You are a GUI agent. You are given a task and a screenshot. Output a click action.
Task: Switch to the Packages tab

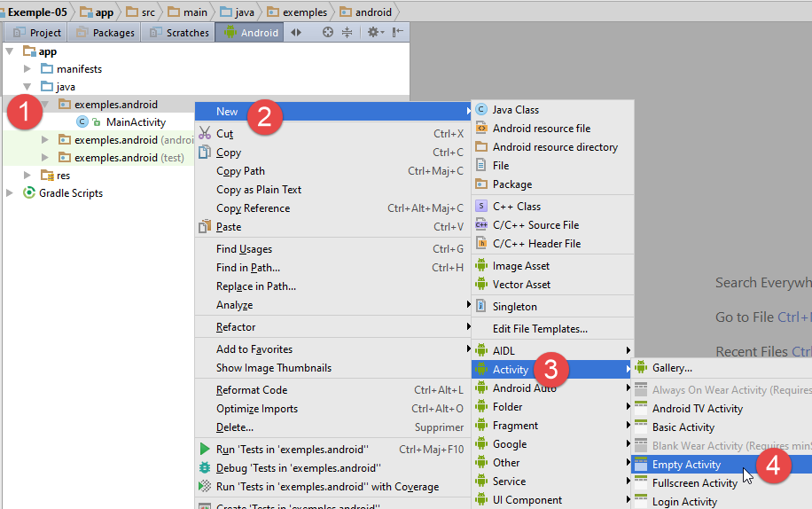tap(105, 33)
